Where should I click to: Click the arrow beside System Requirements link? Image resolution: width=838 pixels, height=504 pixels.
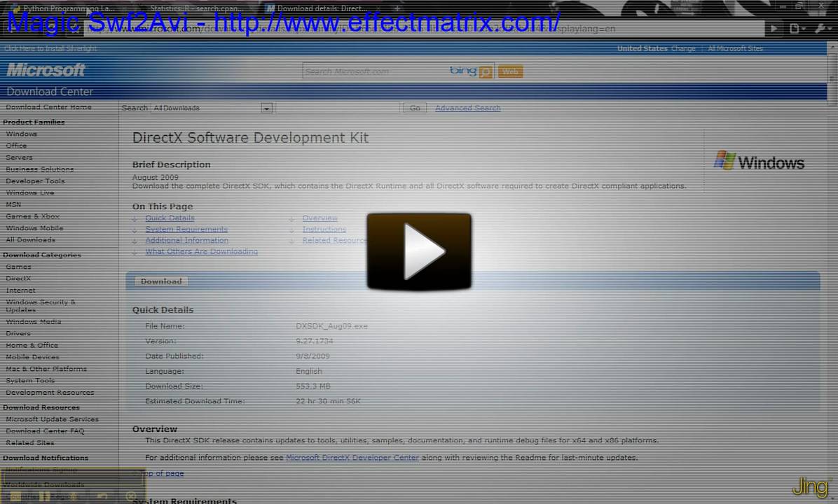tap(135, 230)
